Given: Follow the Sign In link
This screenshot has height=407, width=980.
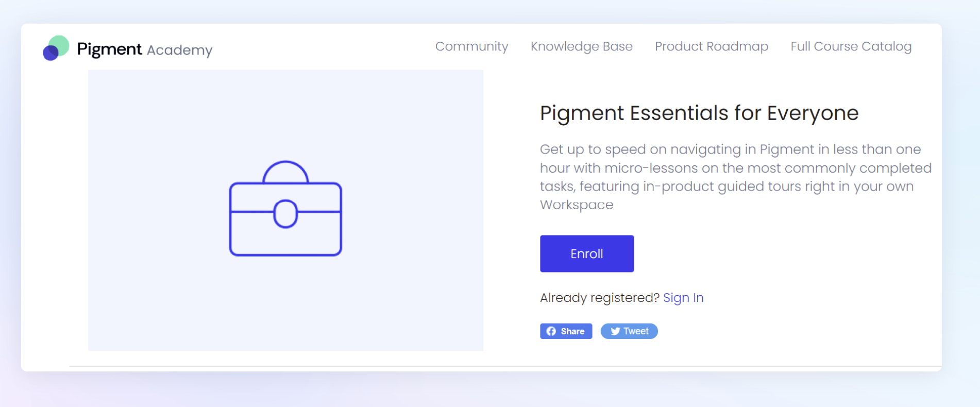Looking at the screenshot, I should (683, 298).
